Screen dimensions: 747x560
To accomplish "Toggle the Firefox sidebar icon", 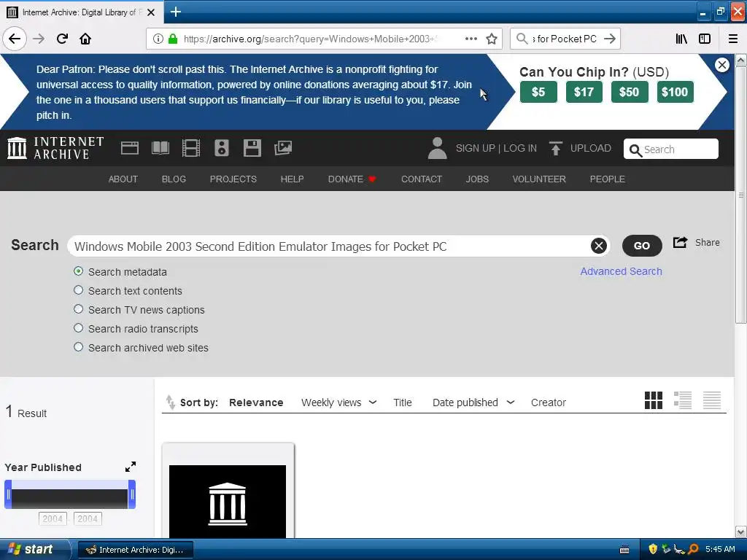I will point(705,39).
